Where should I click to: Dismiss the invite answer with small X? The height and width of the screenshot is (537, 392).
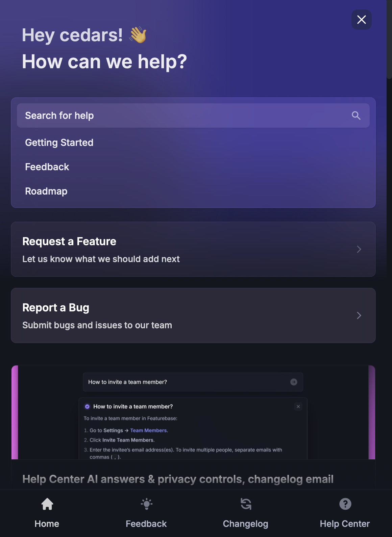298,407
